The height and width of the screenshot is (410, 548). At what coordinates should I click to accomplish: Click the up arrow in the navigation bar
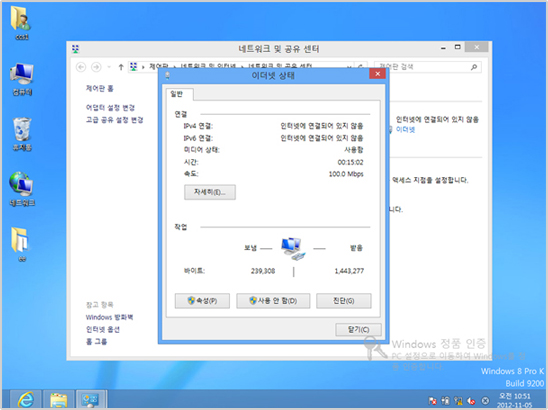pos(121,67)
